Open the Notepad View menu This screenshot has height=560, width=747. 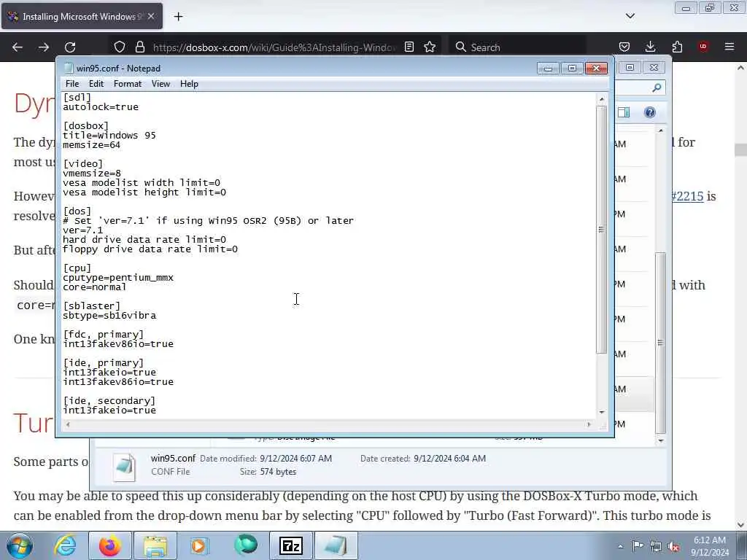click(x=160, y=84)
